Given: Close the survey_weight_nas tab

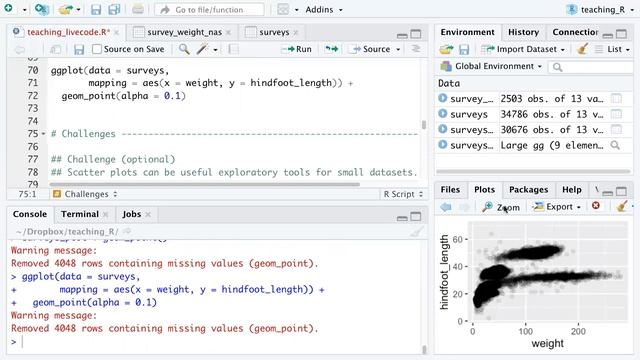Looking at the screenshot, I should coord(228,32).
